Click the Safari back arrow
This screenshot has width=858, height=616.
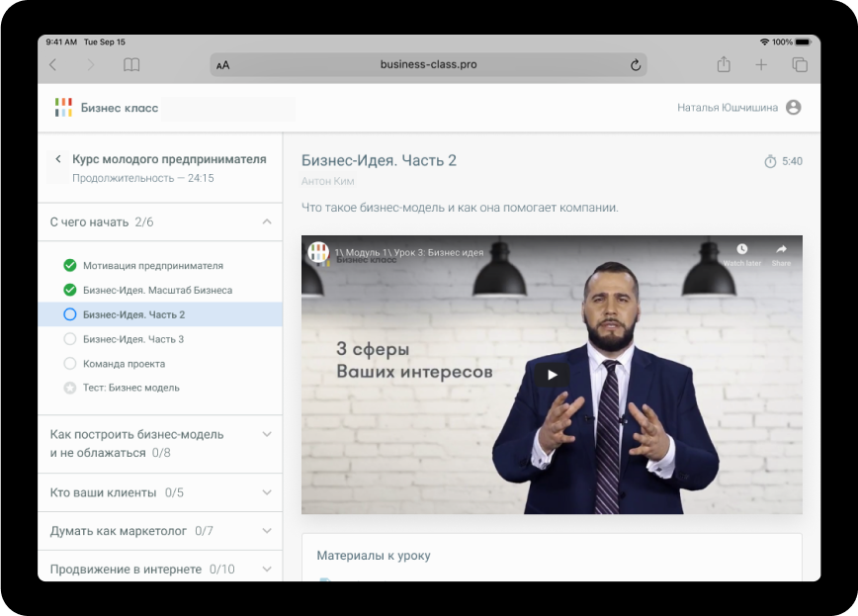(x=53, y=65)
